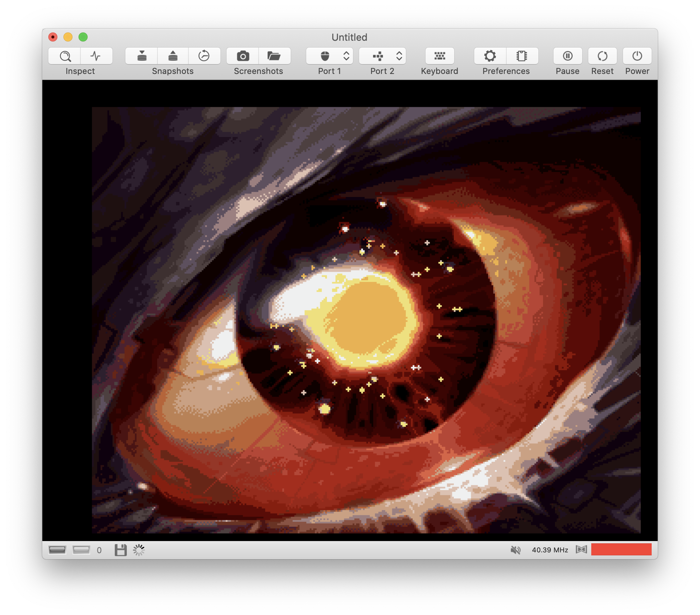
Task: Take a screenshot with the camera icon
Action: (x=243, y=56)
